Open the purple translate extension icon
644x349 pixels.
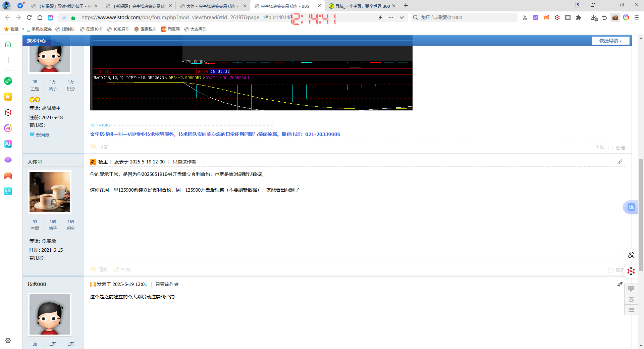tap(536, 17)
